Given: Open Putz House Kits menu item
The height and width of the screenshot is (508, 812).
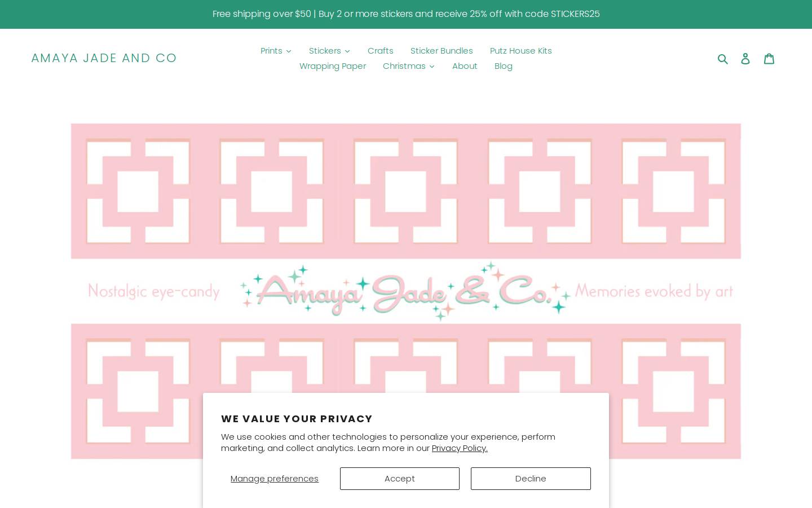Looking at the screenshot, I should pyautogui.click(x=521, y=51).
